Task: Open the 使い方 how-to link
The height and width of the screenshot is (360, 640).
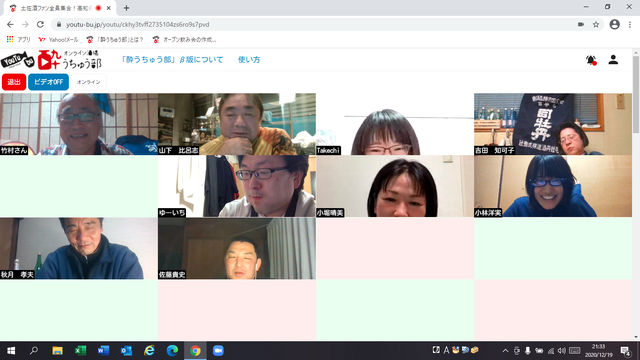Action: 249,60
